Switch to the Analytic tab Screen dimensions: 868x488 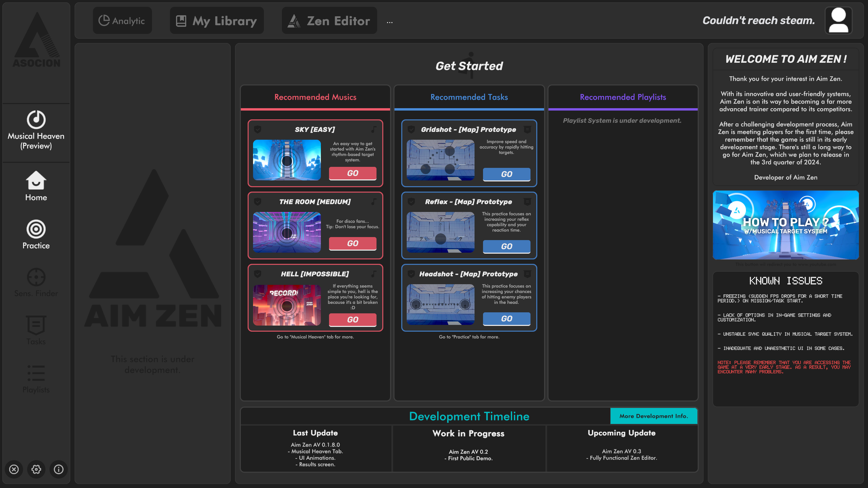click(x=122, y=20)
